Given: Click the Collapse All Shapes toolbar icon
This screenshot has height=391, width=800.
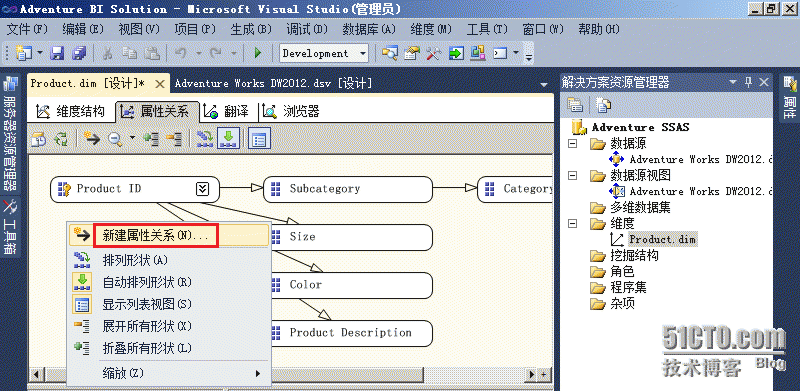Looking at the screenshot, I should coord(151,138).
